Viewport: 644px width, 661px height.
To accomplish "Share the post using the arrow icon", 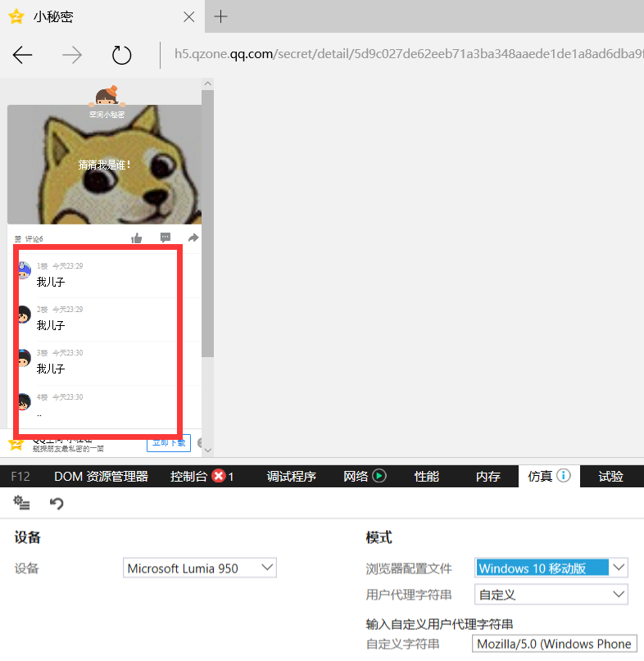I will (193, 238).
